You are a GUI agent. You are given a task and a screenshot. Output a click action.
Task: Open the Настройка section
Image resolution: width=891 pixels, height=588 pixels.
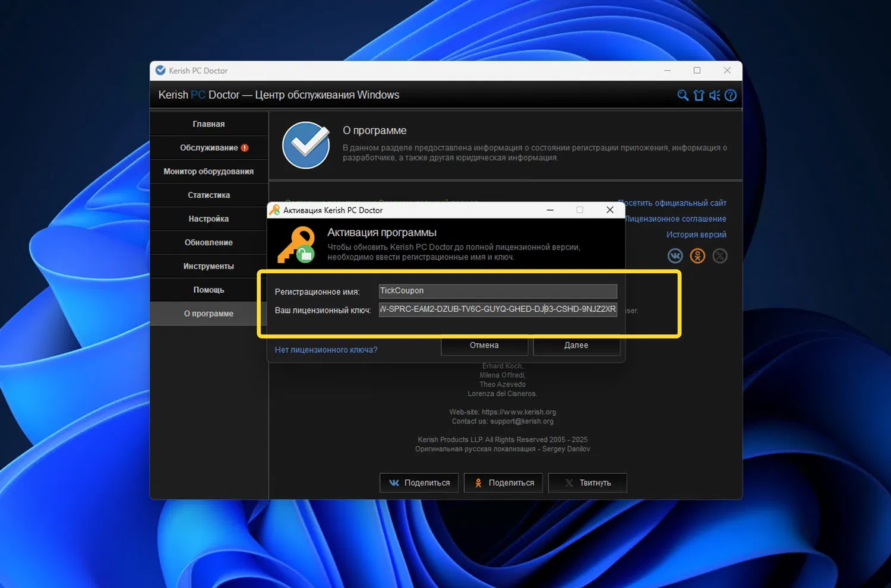209,219
